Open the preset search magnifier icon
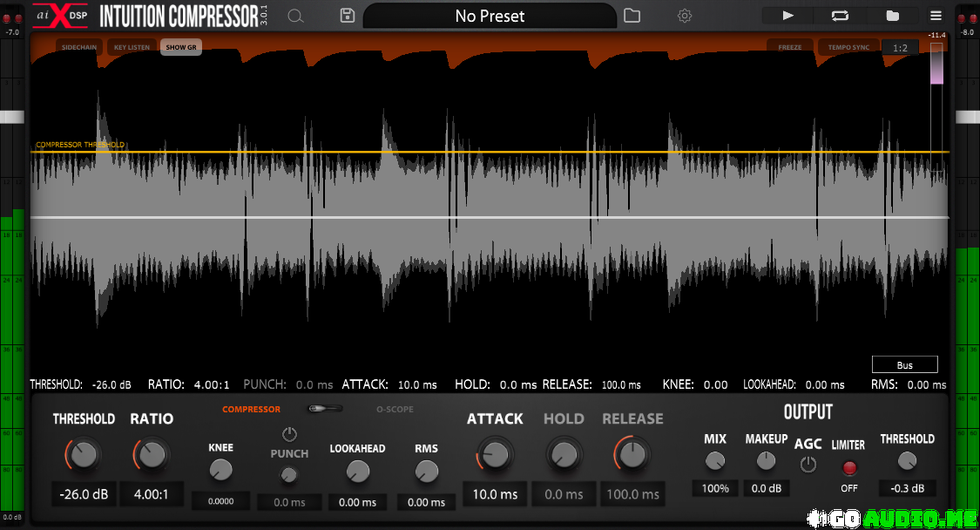980x530 pixels. [295, 17]
